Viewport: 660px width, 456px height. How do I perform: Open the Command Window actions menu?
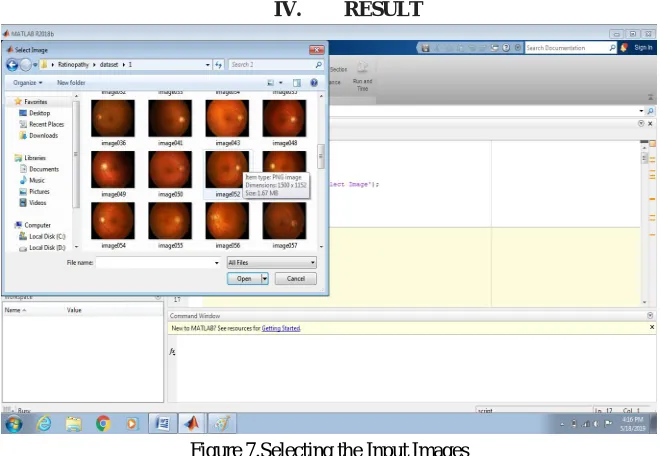point(650,315)
